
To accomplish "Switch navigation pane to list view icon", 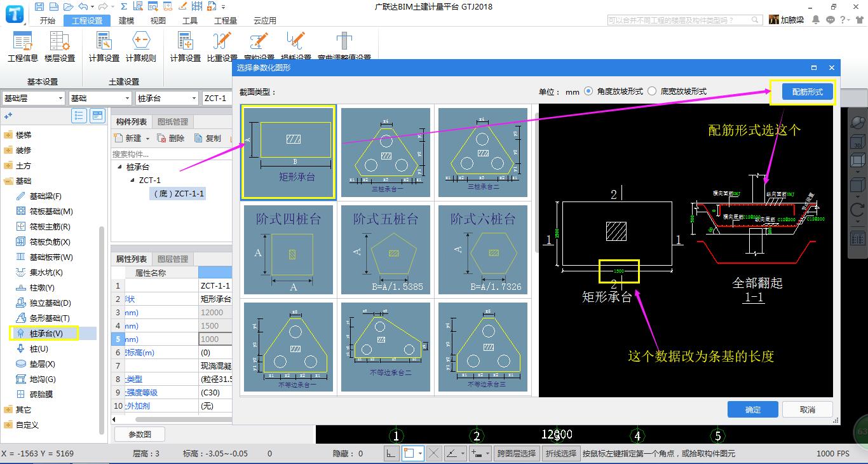I will pos(79,116).
